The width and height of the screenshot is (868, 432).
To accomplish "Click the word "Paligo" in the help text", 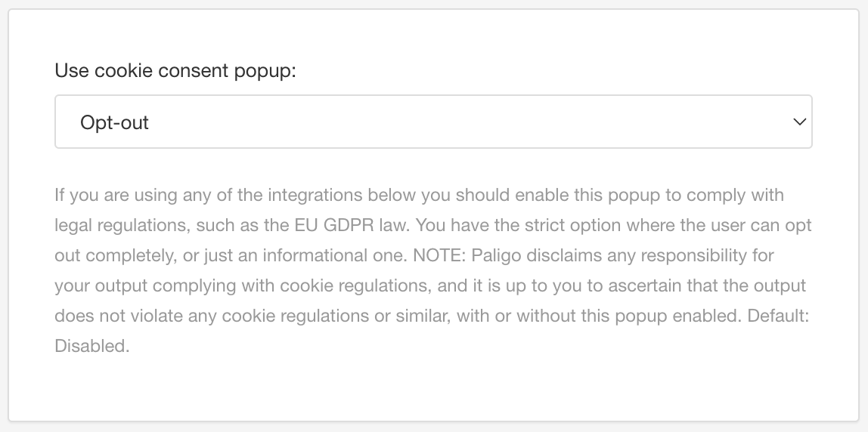I will point(494,256).
